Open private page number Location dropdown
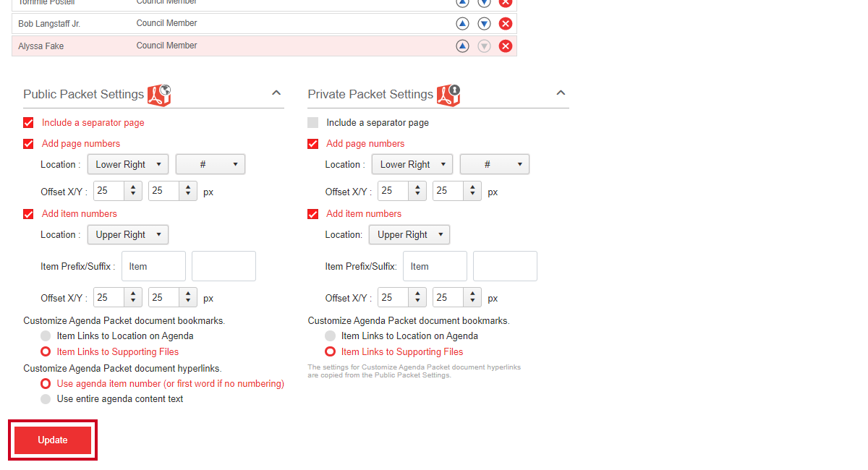The height and width of the screenshot is (470, 868). (412, 164)
